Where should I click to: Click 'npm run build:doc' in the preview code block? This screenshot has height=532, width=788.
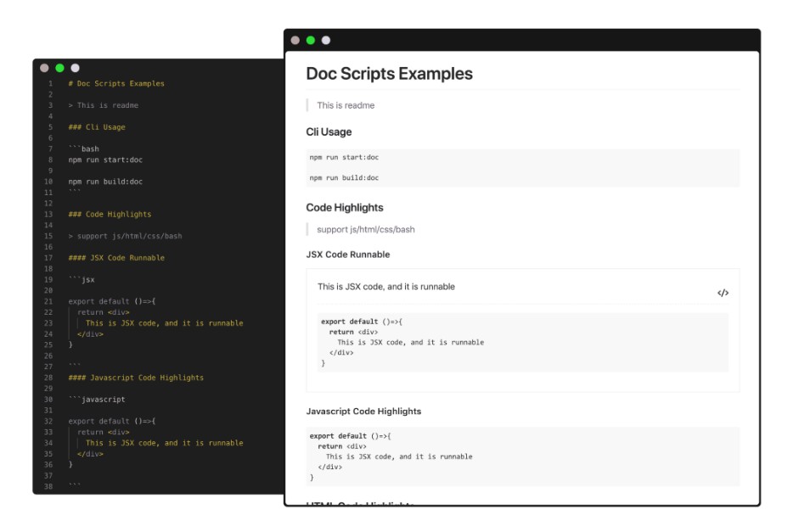click(344, 178)
